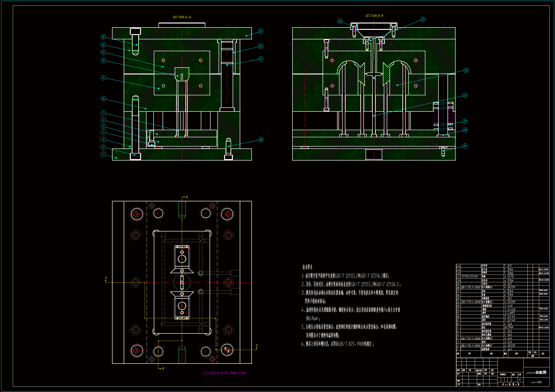Select drawing number xxx-000 in title block
Image resolution: width=555 pixels, height=392 pixels.
[x=536, y=382]
